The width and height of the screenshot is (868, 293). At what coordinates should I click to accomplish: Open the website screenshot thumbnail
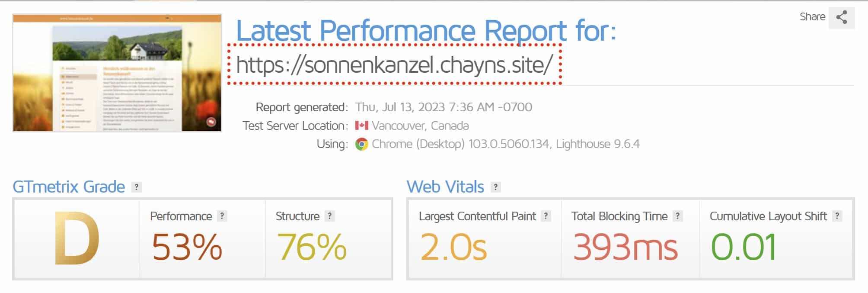pos(117,73)
